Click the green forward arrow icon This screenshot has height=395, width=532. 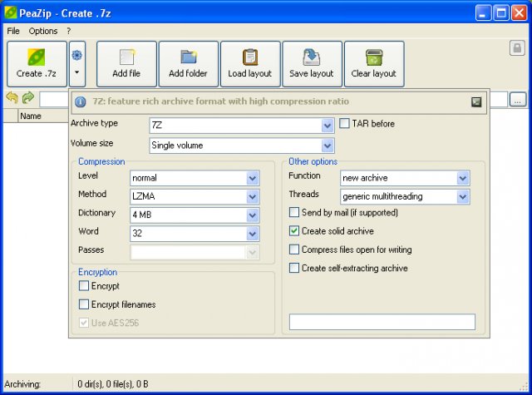[x=28, y=98]
